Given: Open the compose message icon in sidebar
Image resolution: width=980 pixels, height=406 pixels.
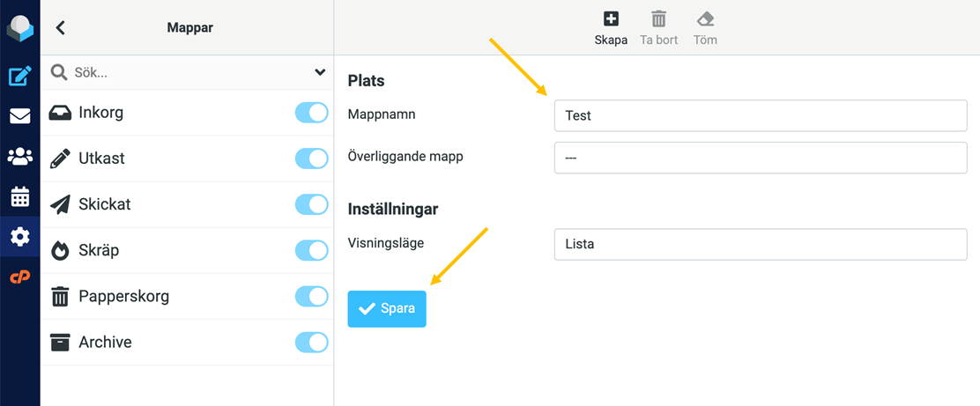Looking at the screenshot, I should pos(20,77).
